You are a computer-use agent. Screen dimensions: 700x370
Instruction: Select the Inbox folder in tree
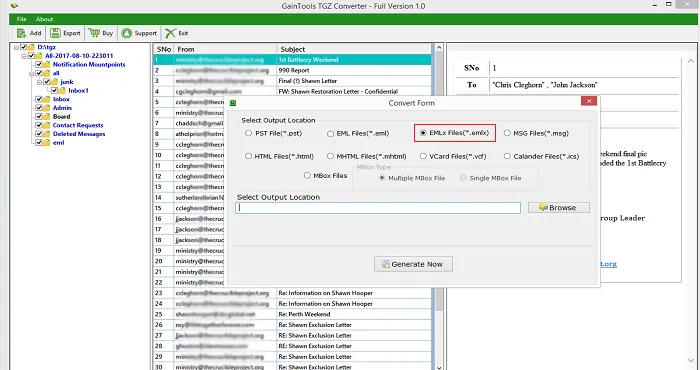coord(61,99)
